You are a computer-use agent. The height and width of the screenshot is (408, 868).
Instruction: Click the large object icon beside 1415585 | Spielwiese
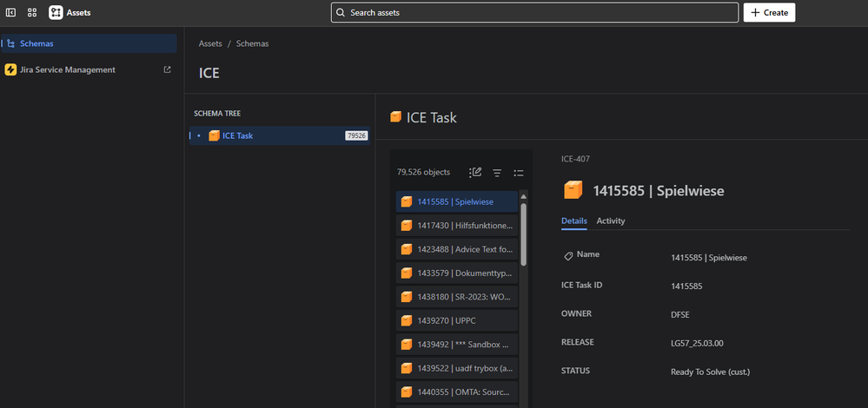pos(573,190)
